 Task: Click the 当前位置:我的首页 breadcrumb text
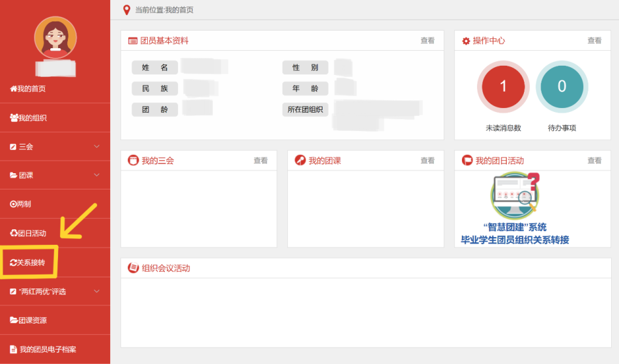[x=164, y=10]
